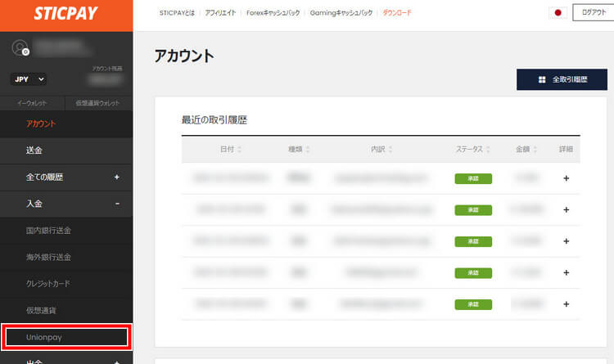Screen dimensions: 614x364
Task: Sort table by 内訳 column
Action: [x=381, y=149]
